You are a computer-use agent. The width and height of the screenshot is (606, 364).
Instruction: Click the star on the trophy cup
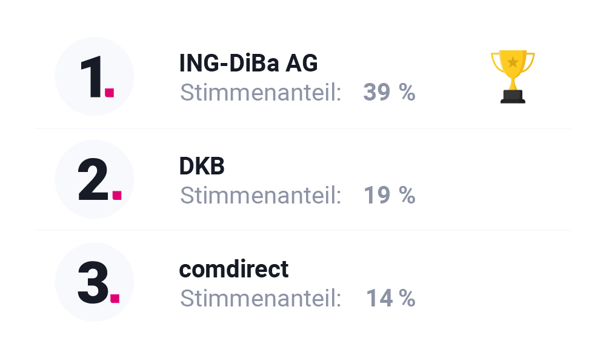click(513, 62)
